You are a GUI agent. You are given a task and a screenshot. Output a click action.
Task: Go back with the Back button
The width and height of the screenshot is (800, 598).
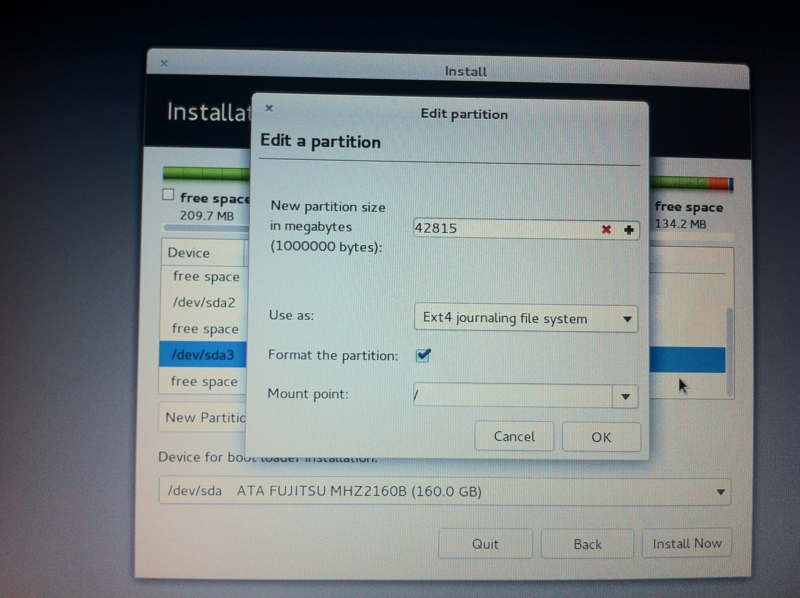click(587, 543)
